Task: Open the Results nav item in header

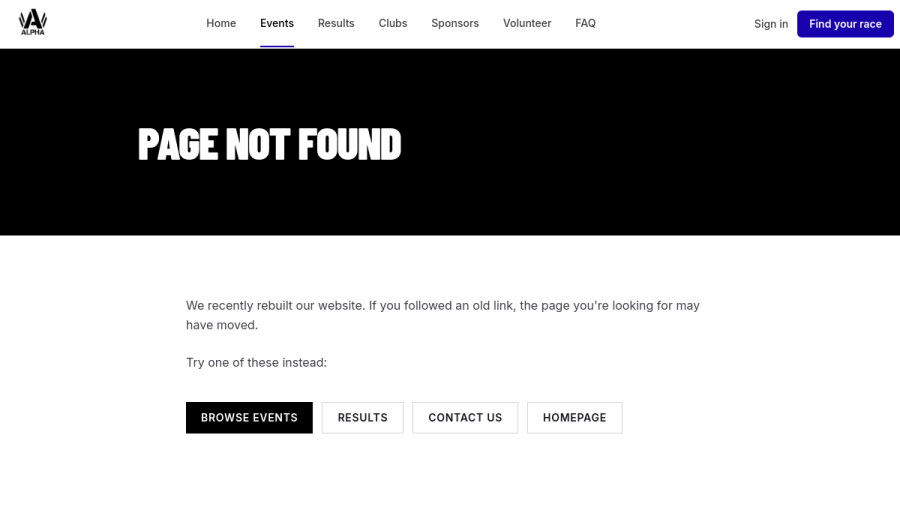Action: click(x=336, y=24)
